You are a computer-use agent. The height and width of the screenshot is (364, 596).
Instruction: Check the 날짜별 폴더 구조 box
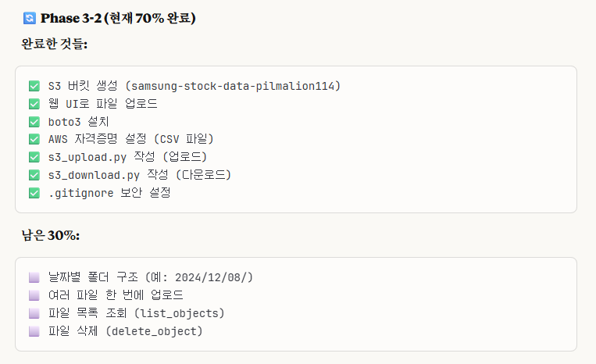34,277
